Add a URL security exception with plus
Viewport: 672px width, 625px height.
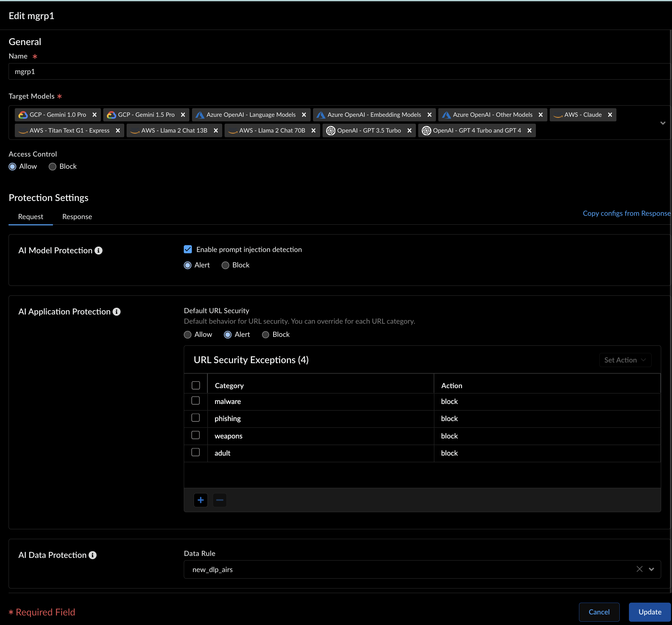coord(201,500)
